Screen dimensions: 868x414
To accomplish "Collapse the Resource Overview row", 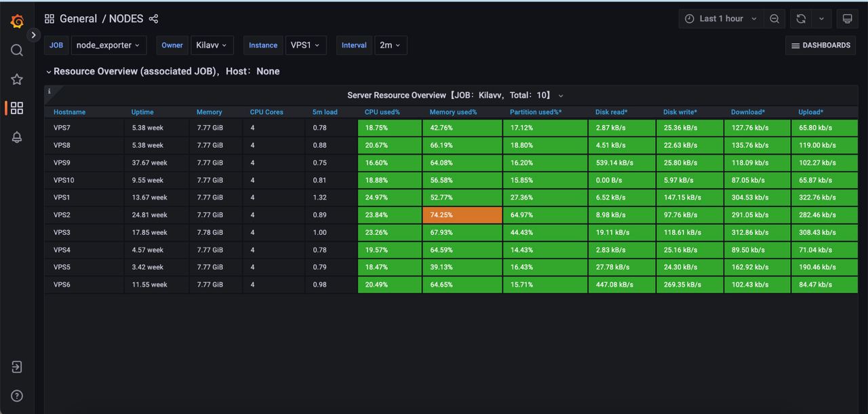I will click(49, 71).
